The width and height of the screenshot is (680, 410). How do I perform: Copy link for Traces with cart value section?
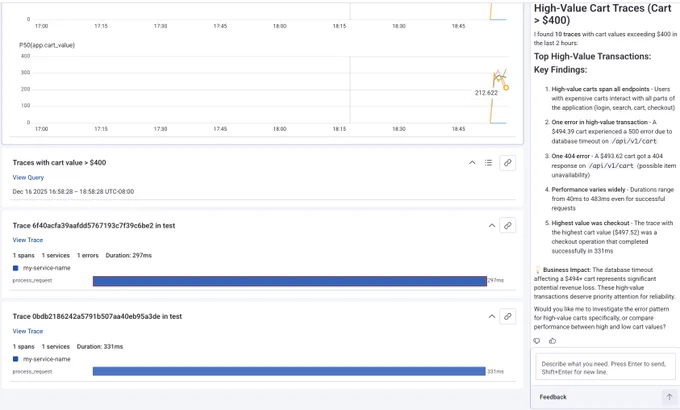coord(507,163)
